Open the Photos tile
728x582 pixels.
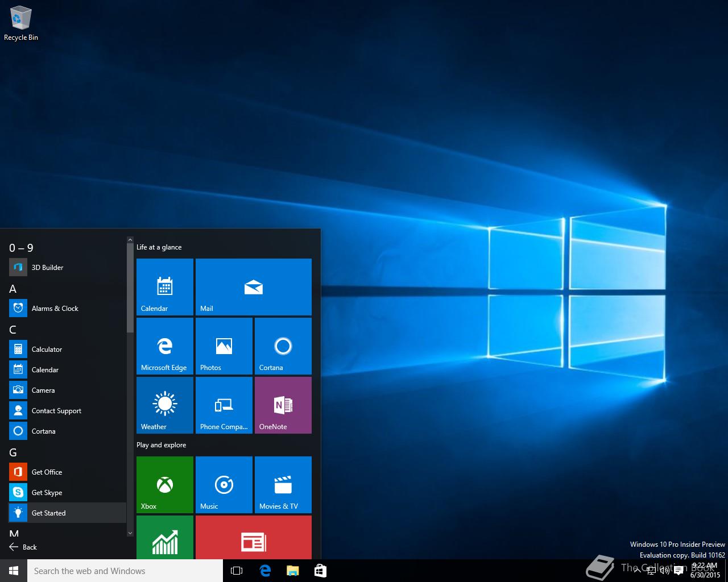click(224, 346)
